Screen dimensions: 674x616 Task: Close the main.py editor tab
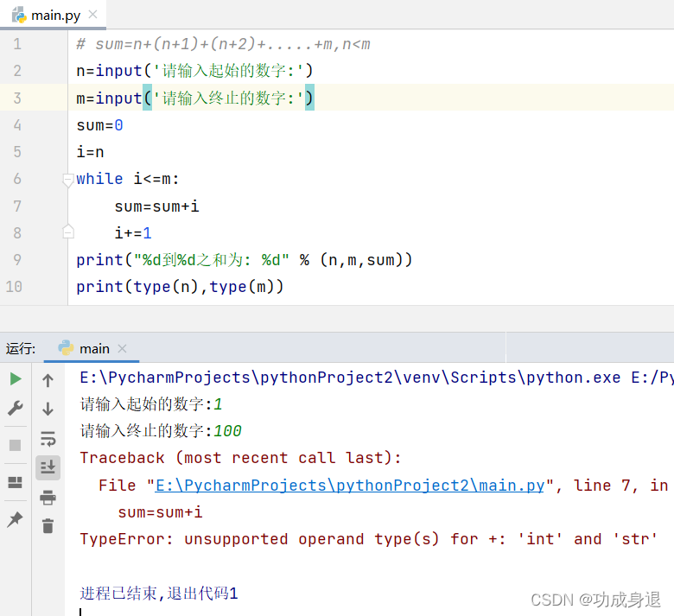tap(92, 15)
